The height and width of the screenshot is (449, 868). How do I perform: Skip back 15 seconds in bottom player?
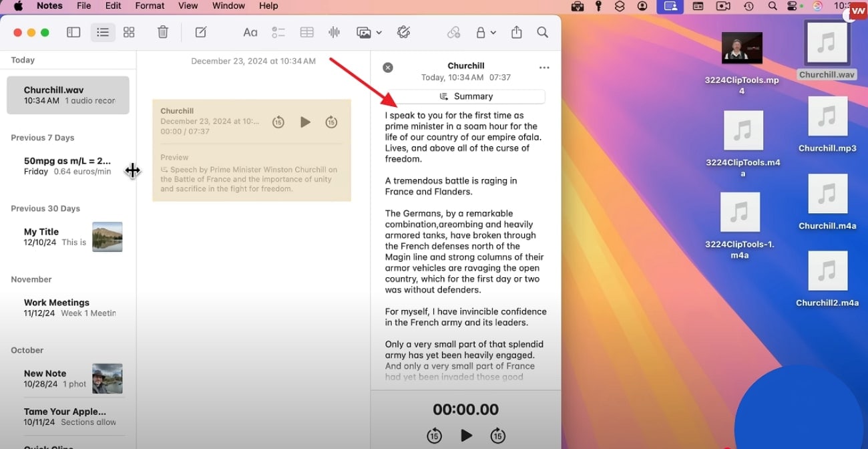(434, 436)
